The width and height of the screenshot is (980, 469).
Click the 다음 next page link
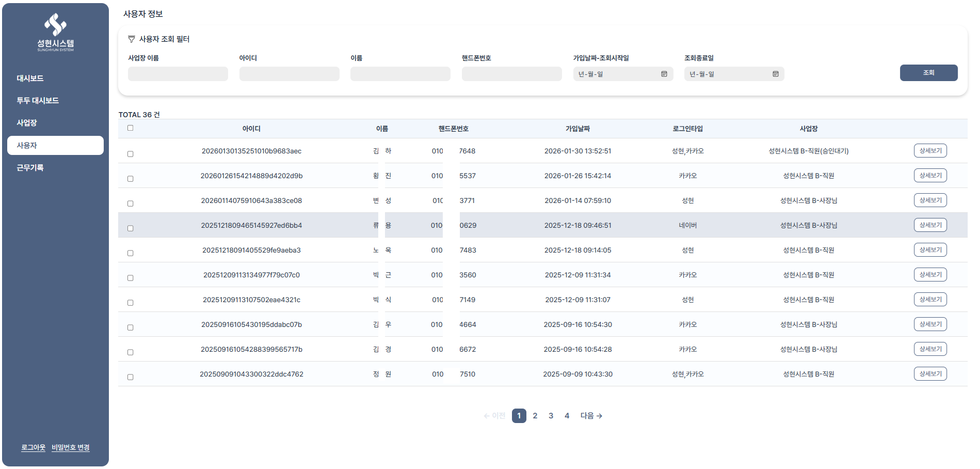click(591, 416)
